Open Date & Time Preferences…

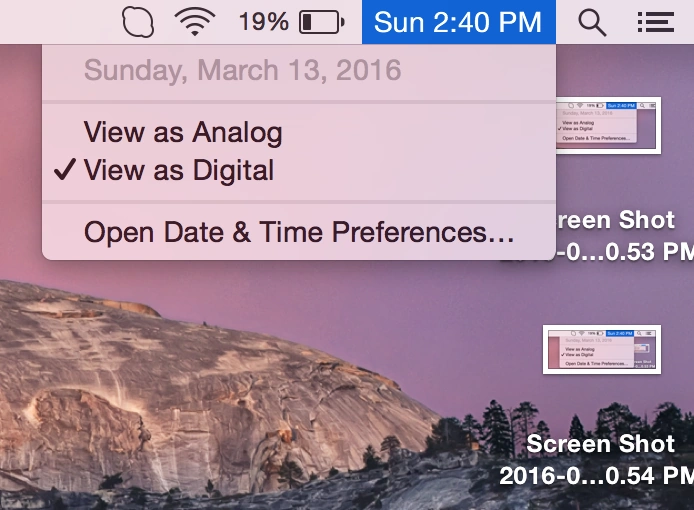coord(298,232)
